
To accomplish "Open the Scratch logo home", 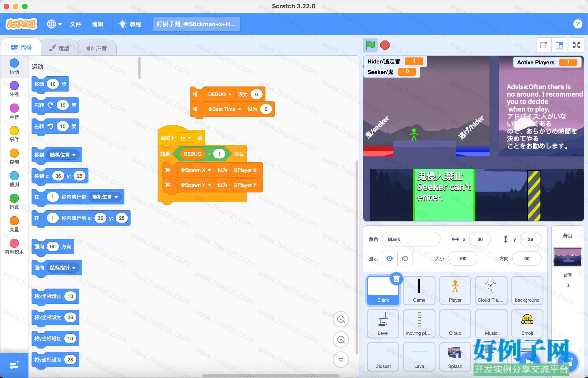I will coord(21,24).
